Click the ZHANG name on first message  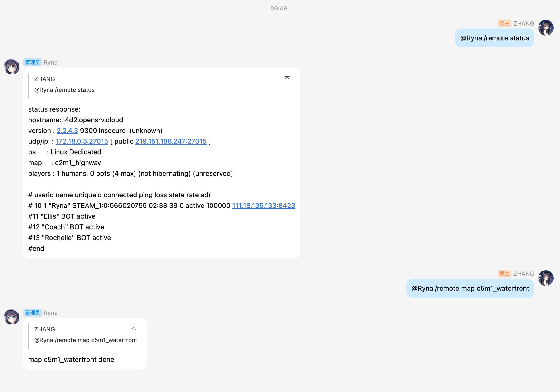pos(523,23)
